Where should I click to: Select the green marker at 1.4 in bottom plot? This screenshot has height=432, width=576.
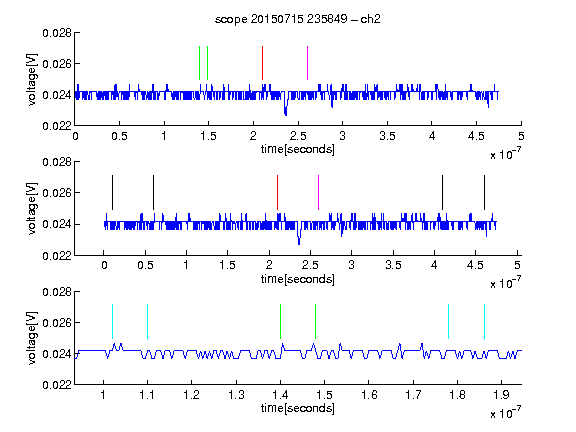pyautogui.click(x=281, y=321)
